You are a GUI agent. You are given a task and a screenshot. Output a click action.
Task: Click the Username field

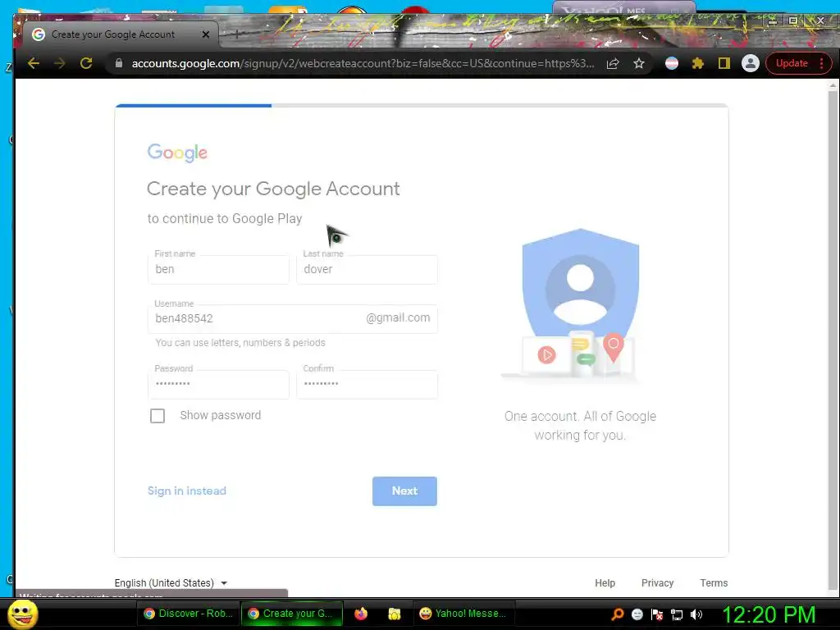click(x=293, y=319)
